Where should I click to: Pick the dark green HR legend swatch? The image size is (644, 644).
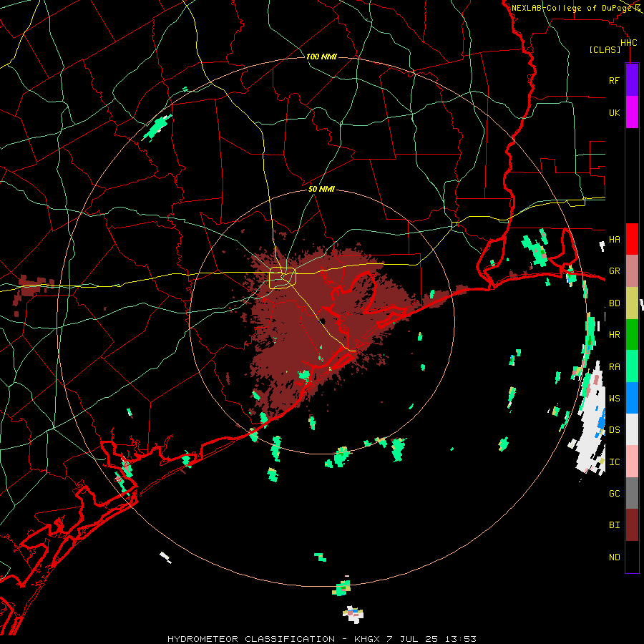click(x=632, y=335)
